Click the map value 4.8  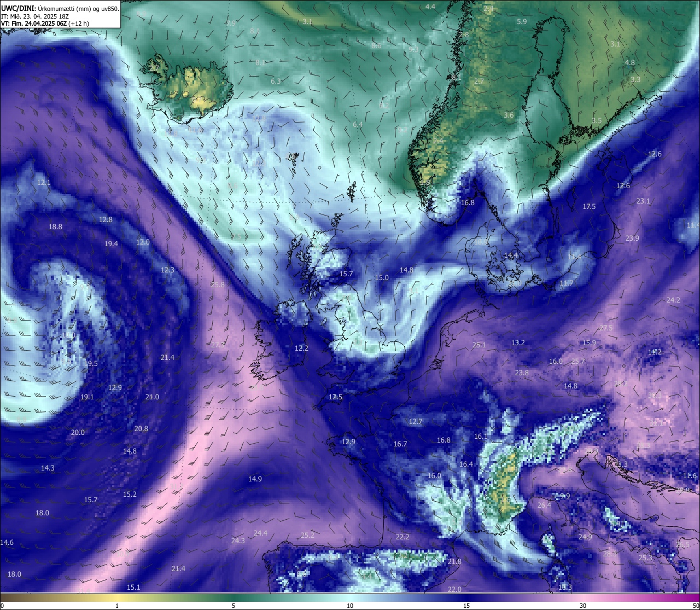(x=630, y=62)
